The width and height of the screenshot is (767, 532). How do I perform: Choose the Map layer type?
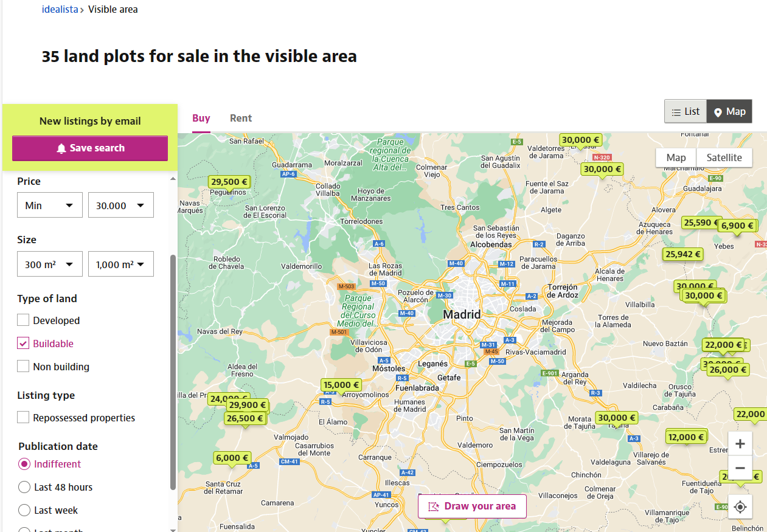click(x=676, y=157)
